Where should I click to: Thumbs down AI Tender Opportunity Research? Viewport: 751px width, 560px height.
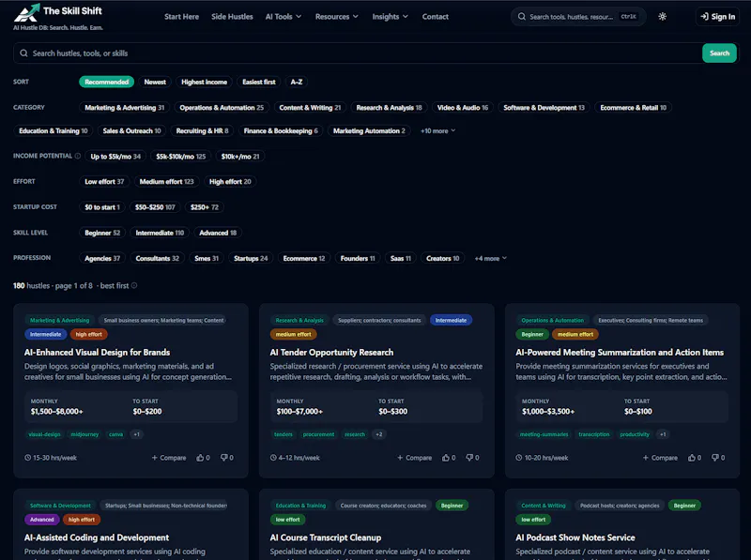pos(469,458)
